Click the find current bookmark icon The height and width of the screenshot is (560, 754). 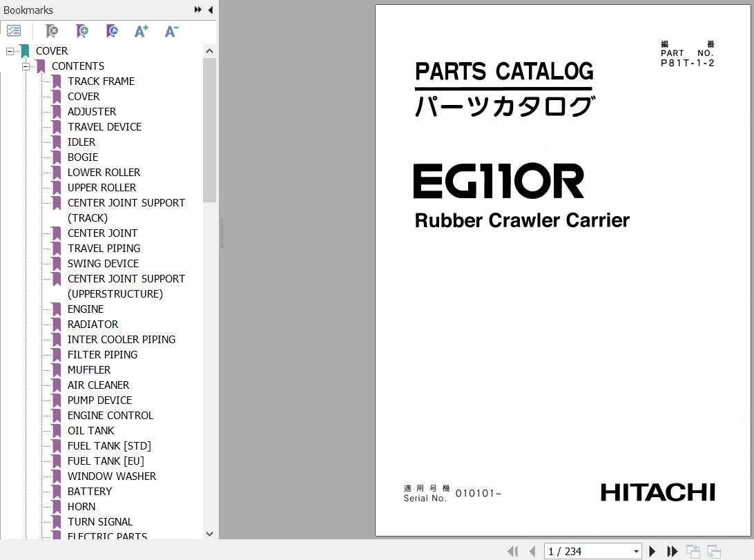point(112,31)
